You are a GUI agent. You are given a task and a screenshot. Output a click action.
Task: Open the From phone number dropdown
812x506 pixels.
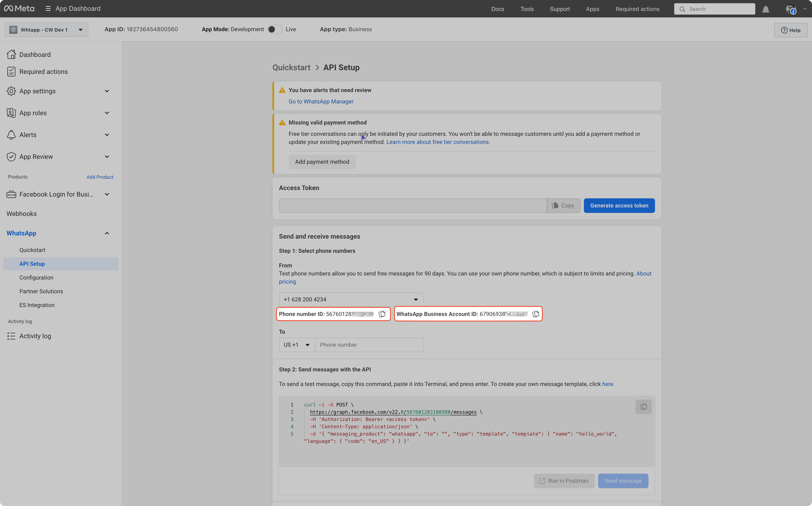[x=351, y=300]
